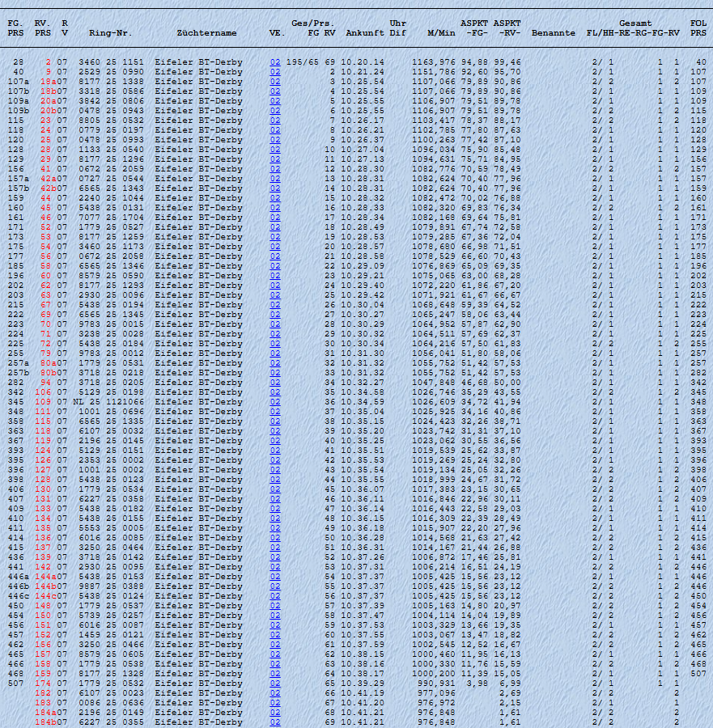This screenshot has height=728, width=713.
Task: Select 02 link for ring 3460 25 1173
Action: [x=275, y=246]
